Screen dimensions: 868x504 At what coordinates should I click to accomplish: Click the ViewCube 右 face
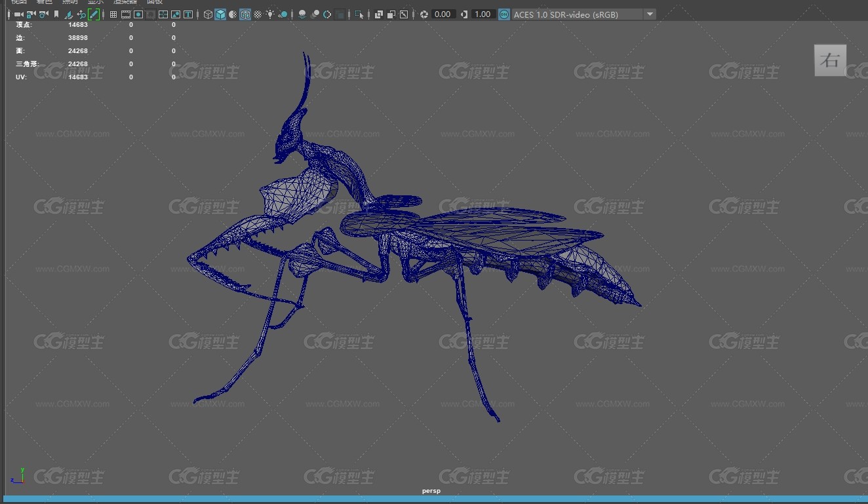[x=831, y=60]
